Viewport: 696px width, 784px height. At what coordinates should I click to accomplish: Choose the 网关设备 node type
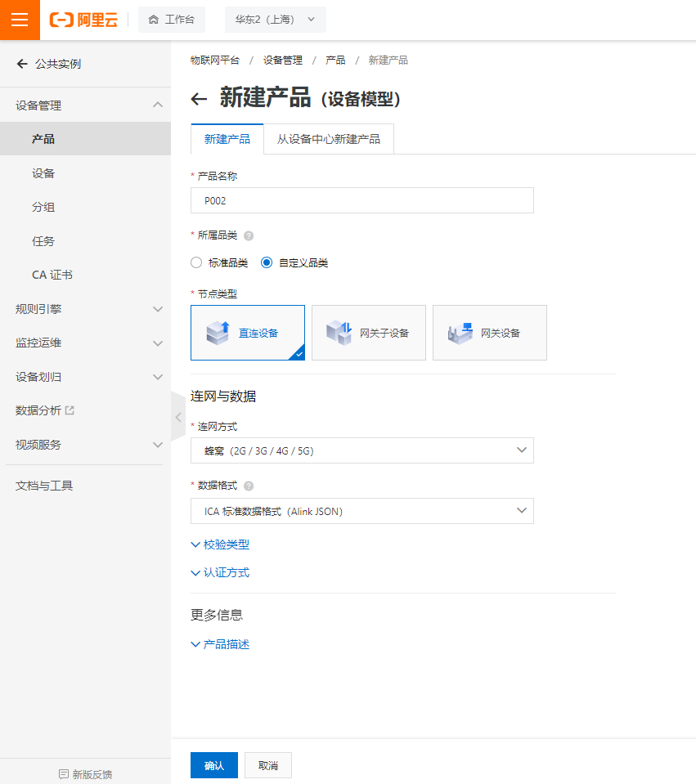[490, 333]
